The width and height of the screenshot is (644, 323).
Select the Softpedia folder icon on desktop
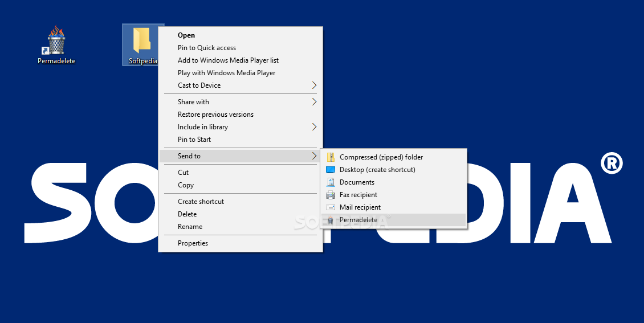tap(141, 40)
